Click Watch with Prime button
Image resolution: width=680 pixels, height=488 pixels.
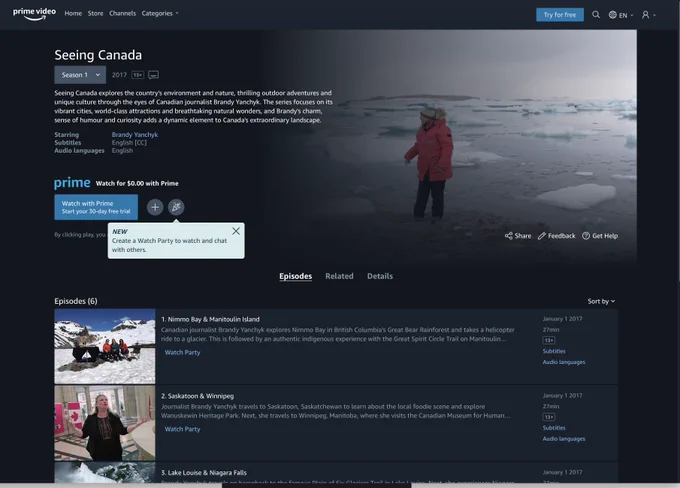(96, 207)
